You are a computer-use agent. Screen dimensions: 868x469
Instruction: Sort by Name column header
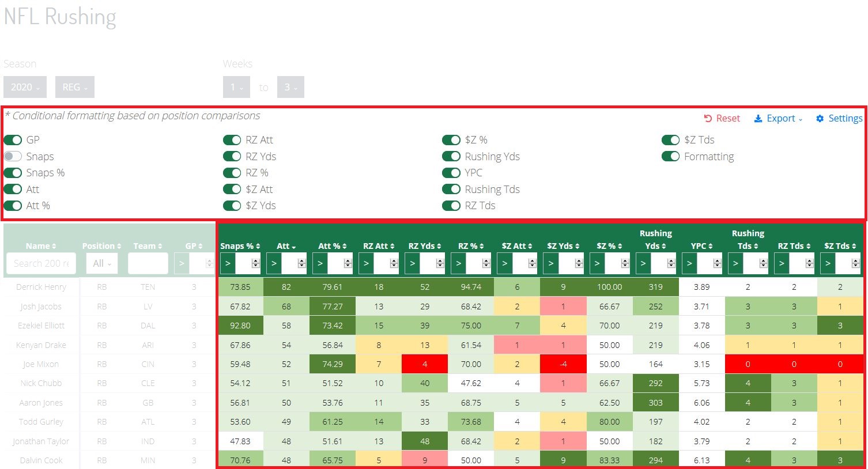(x=41, y=246)
